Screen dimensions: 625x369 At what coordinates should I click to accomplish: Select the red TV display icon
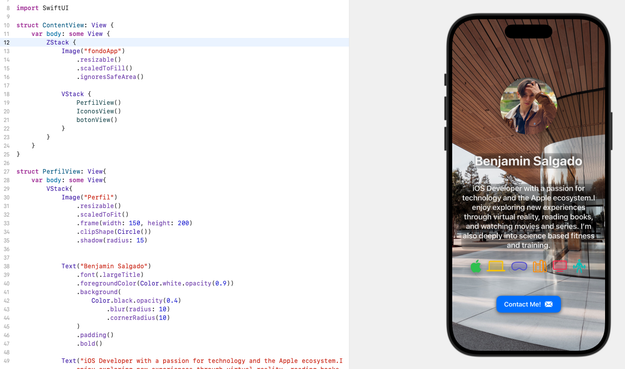click(560, 266)
